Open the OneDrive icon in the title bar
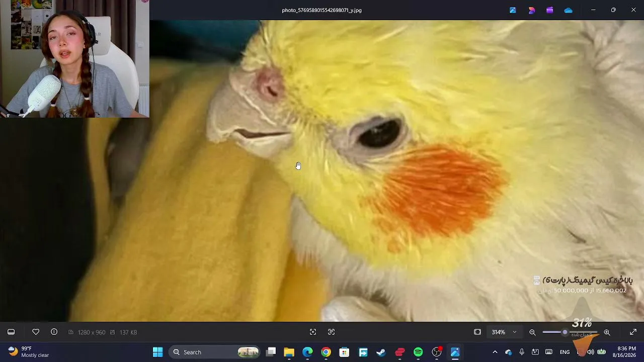Screen dimensions: 644x362 click(x=568, y=10)
